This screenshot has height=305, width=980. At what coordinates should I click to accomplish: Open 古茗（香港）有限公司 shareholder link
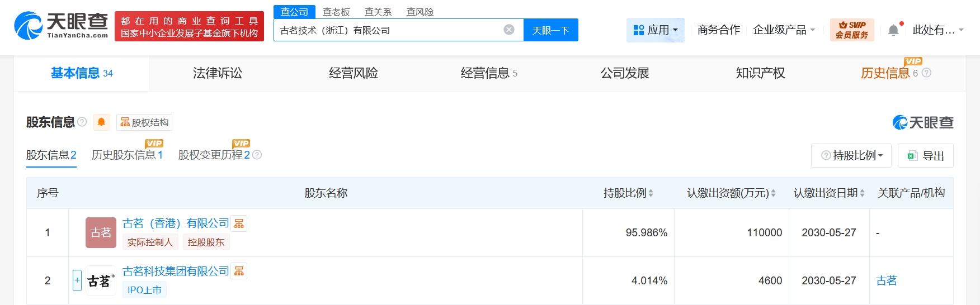click(x=176, y=223)
